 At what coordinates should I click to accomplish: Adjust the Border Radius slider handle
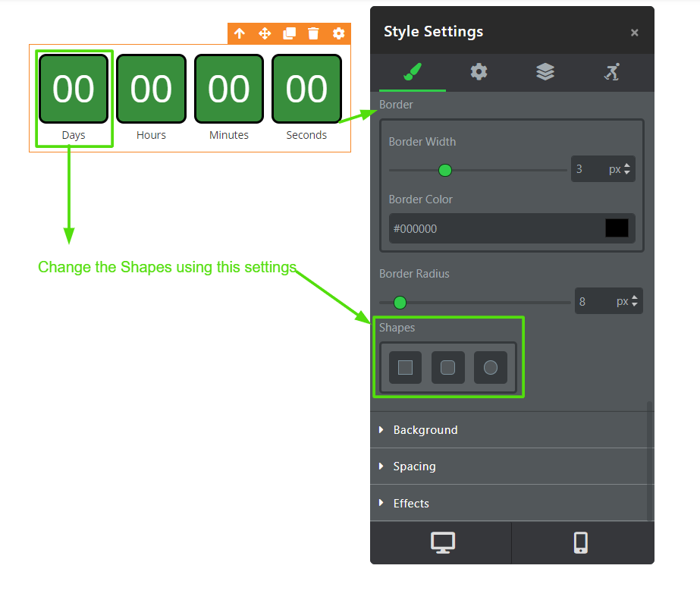coord(400,303)
